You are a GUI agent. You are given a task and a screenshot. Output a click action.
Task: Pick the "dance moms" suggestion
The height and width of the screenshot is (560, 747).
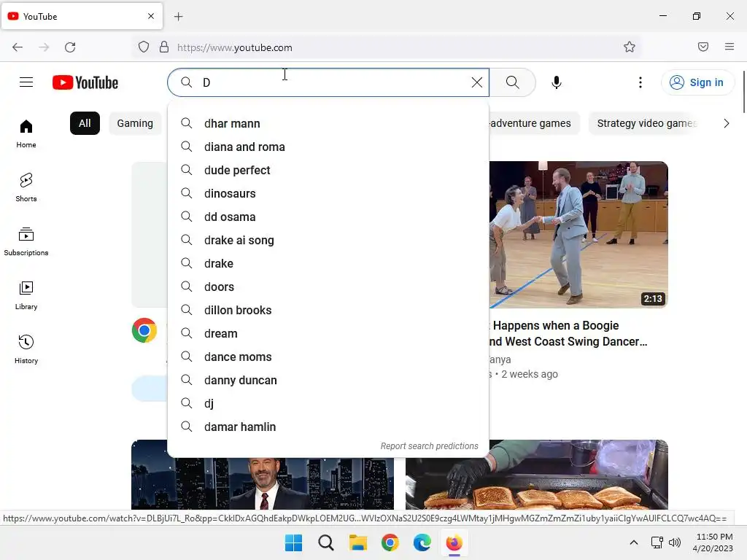328,357
